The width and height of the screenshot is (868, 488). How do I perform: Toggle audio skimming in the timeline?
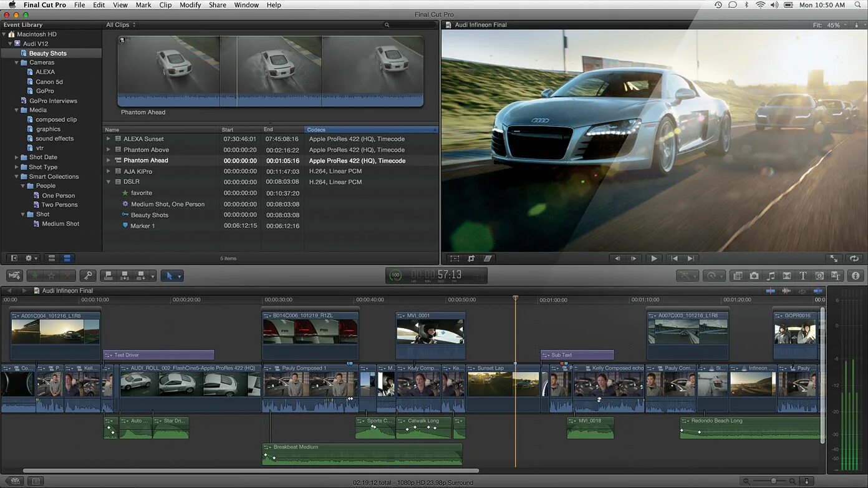tap(786, 291)
